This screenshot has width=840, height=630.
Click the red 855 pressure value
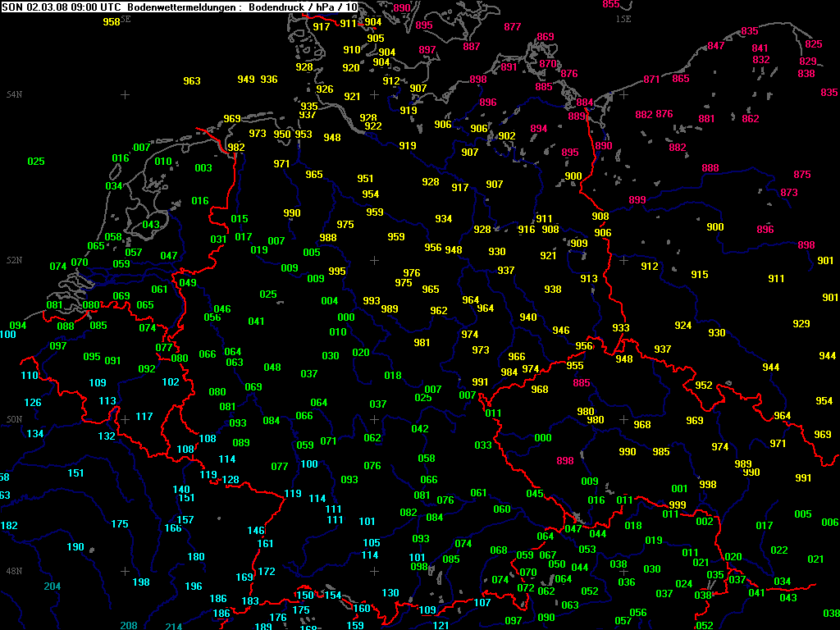(x=611, y=4)
